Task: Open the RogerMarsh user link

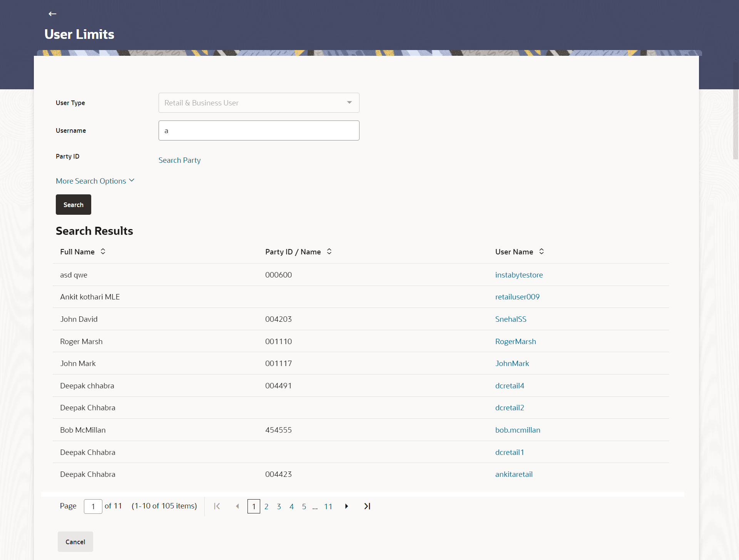Action: coord(515,341)
